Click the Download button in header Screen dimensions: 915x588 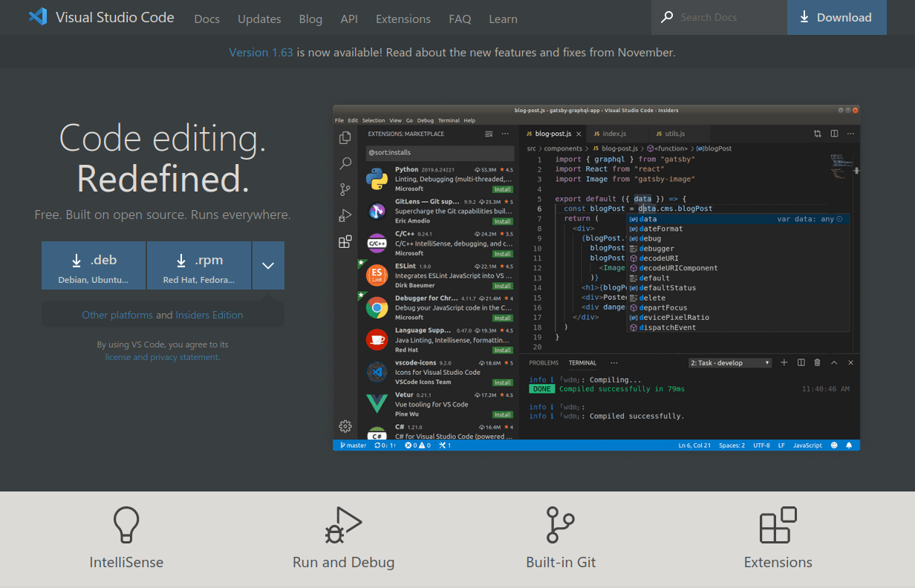(x=836, y=17)
